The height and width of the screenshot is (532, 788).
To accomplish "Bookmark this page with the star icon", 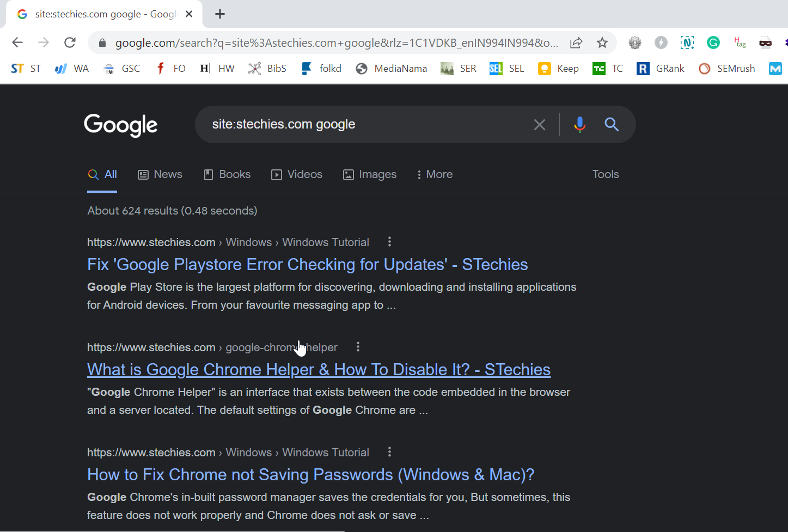I will (602, 42).
